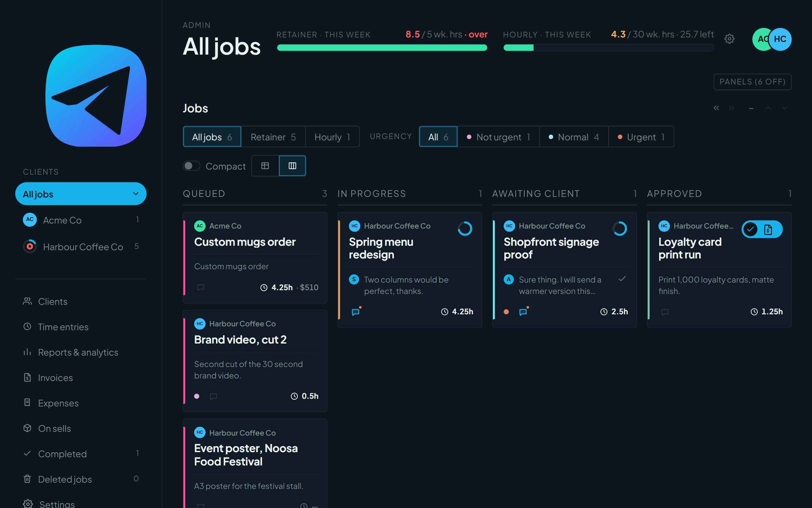
Task: Open On sells in sidebar
Action: coord(81,428)
